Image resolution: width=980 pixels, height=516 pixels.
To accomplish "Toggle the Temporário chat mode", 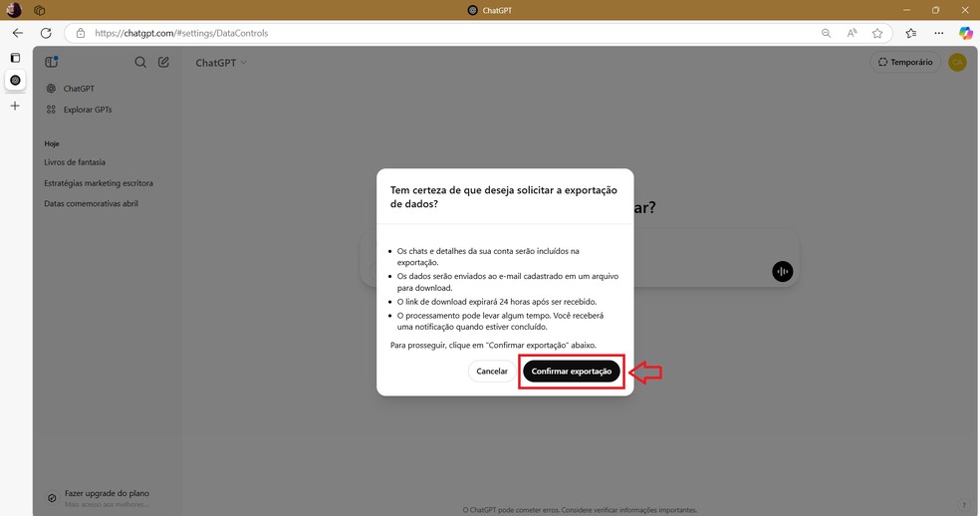I will point(905,62).
